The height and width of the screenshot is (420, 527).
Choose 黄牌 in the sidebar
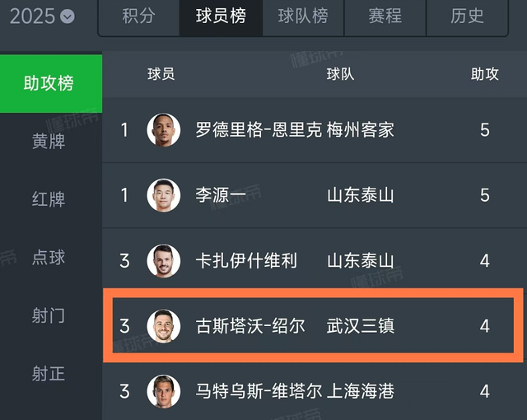(49, 141)
